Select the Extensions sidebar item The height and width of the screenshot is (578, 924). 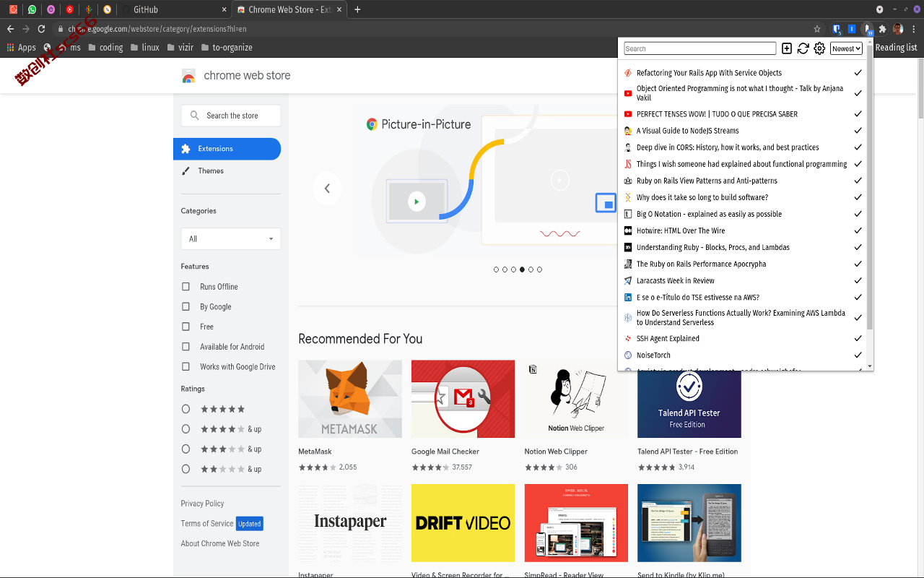(x=227, y=149)
